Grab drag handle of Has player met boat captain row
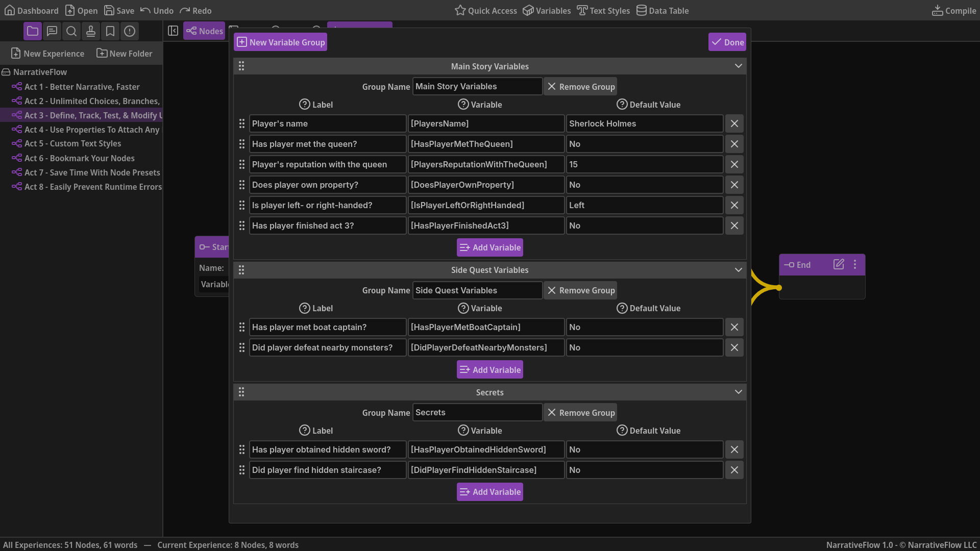 [242, 327]
